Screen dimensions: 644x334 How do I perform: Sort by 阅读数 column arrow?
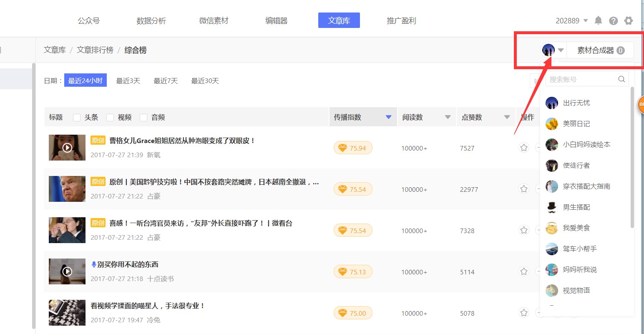448,117
